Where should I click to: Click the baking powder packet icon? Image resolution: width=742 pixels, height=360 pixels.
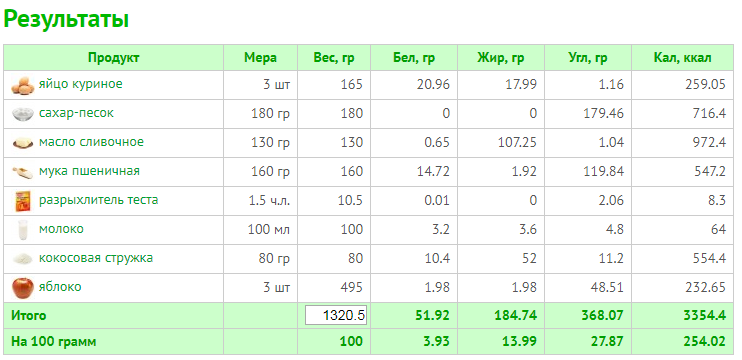click(23, 201)
